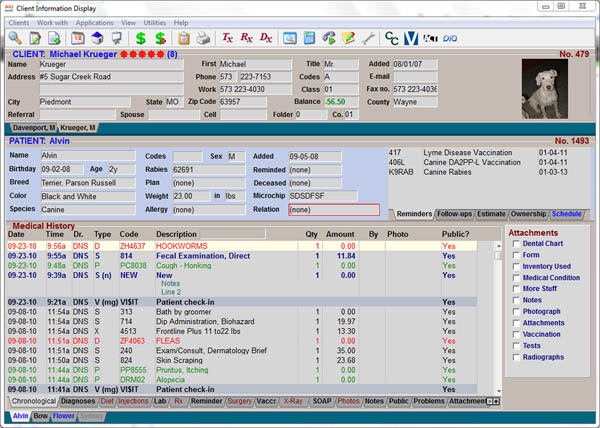Click the client's dog photo thumbnail
This screenshot has width=600, height=428.
click(x=545, y=89)
